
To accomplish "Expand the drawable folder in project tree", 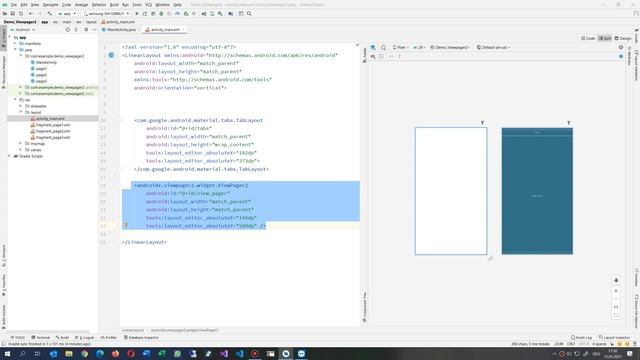I will coord(20,106).
